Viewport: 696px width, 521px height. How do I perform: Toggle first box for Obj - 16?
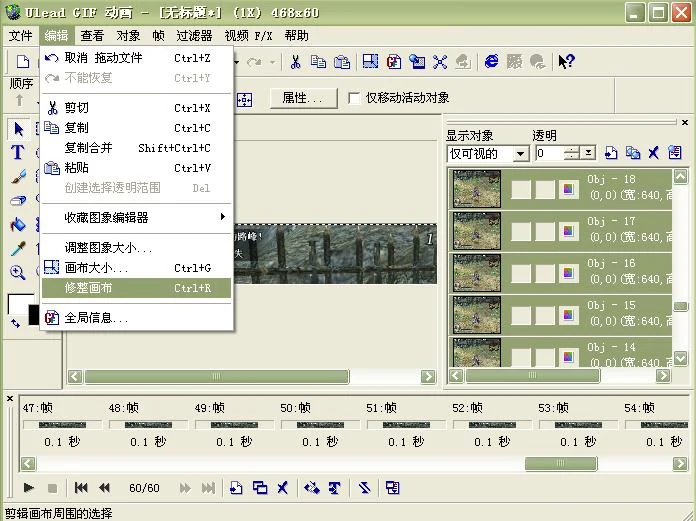521,273
